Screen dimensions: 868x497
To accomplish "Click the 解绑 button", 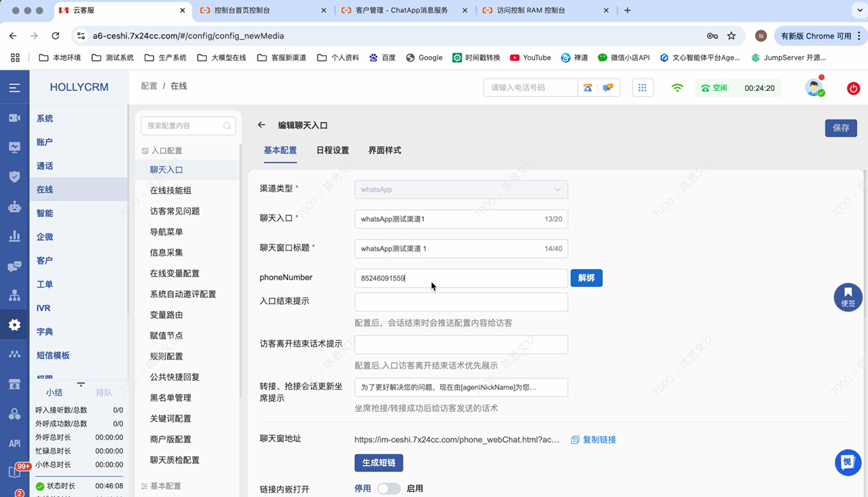I will [x=586, y=278].
